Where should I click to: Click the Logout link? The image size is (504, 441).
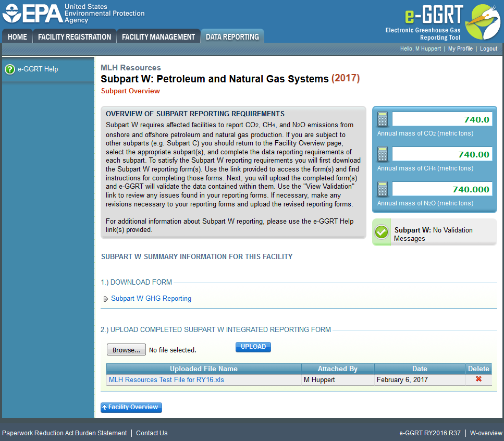488,48
